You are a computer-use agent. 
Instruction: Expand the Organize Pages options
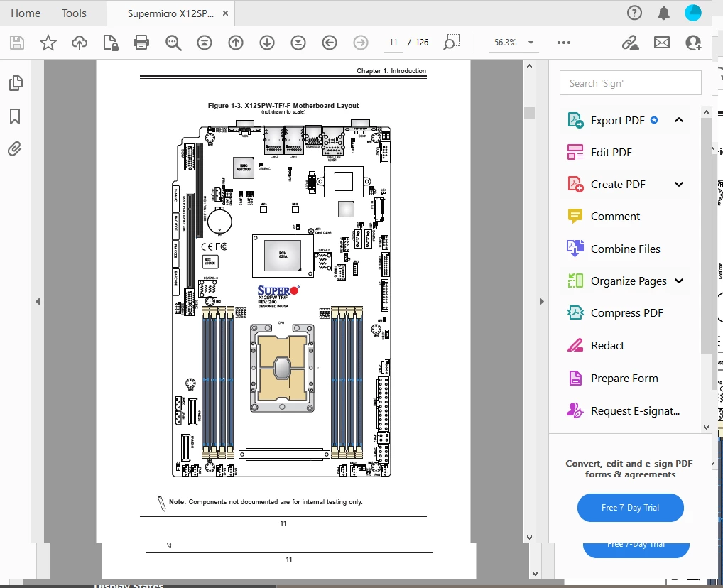tap(679, 281)
